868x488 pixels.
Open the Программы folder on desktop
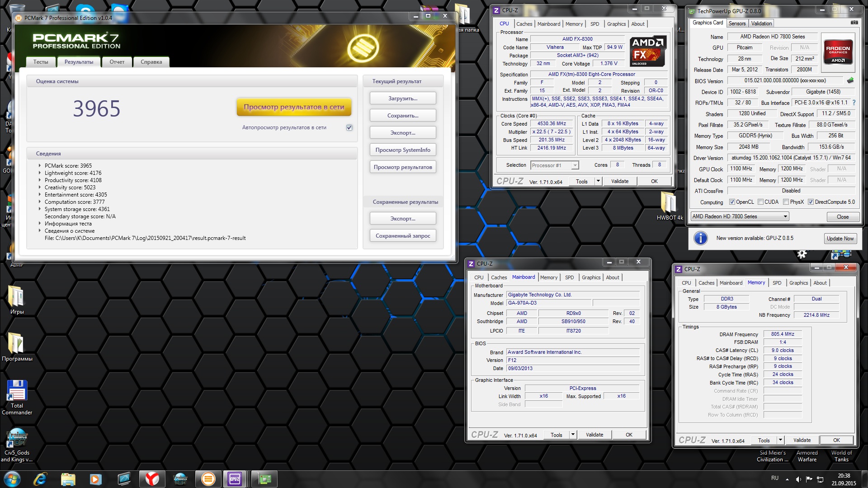point(17,347)
